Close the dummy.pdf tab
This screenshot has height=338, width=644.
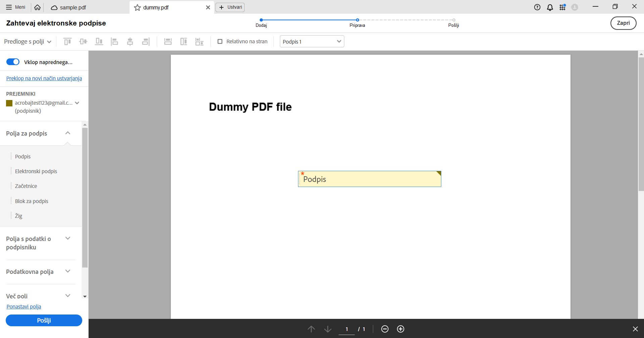click(208, 7)
